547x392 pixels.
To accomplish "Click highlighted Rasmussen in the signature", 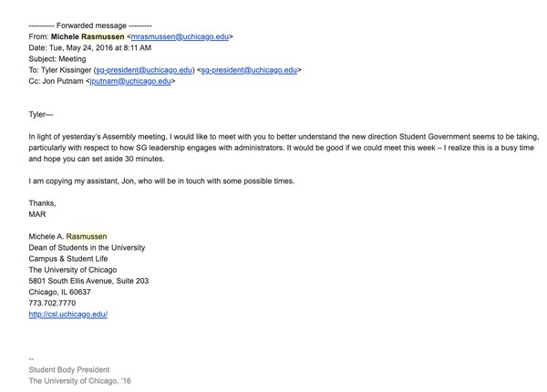I will pos(87,236).
